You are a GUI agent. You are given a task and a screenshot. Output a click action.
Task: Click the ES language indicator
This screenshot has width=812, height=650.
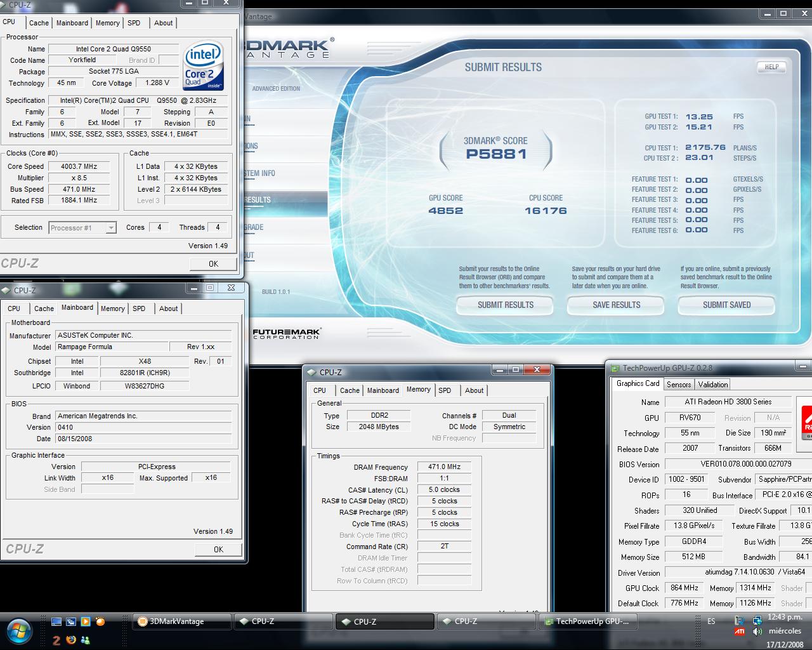coord(711,621)
